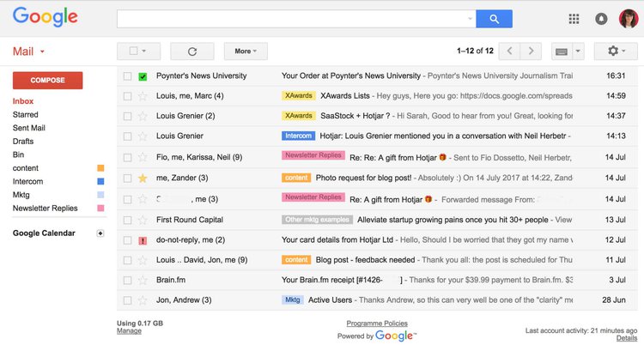Star the Louis, me, Marc conversation
The image size is (644, 357).
point(143,96)
